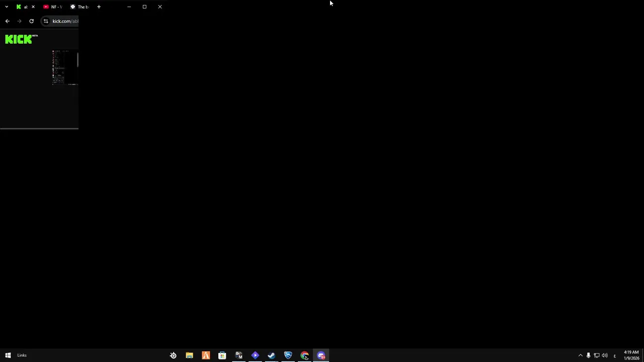Click the Show desktop strip at the taskbar edge
The width and height of the screenshot is (644, 362).
click(x=642, y=355)
